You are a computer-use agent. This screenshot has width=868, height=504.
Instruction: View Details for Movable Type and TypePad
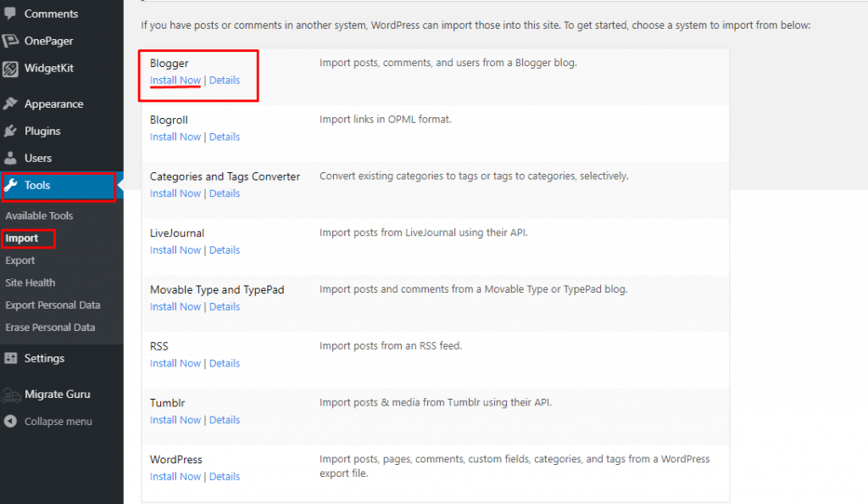tap(224, 307)
